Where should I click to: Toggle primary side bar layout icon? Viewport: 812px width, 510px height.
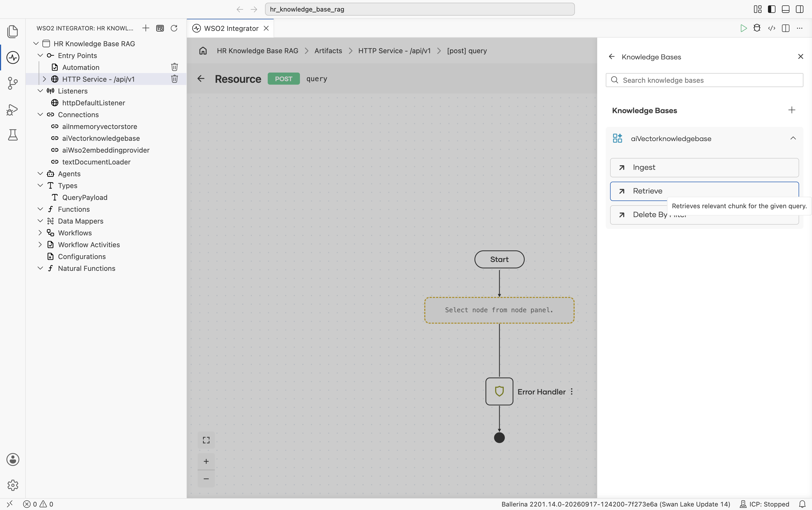click(771, 9)
